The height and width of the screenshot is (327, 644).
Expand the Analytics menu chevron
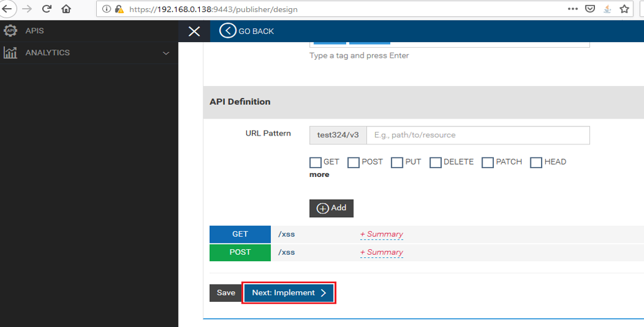click(166, 53)
